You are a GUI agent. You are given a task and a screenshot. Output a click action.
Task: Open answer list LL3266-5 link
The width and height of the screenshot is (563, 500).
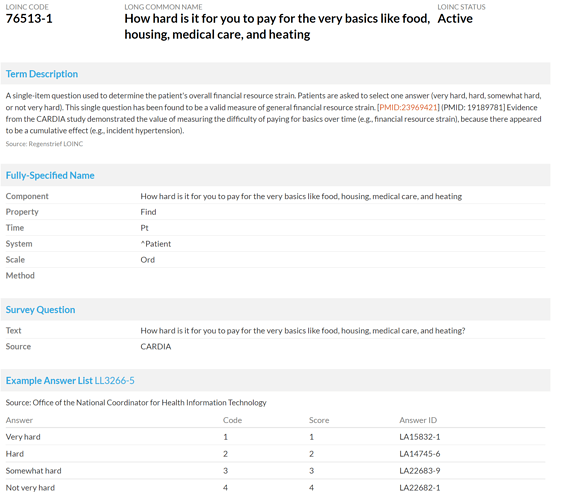click(x=115, y=380)
